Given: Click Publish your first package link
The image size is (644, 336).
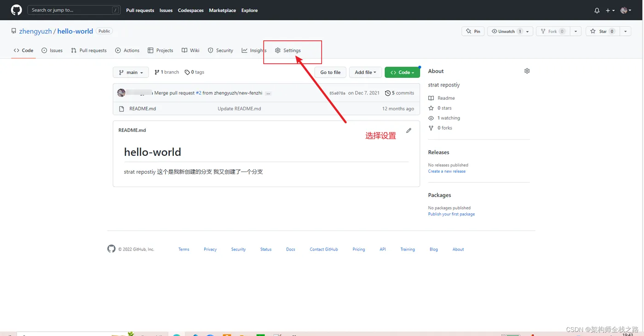Looking at the screenshot, I should click(x=451, y=214).
